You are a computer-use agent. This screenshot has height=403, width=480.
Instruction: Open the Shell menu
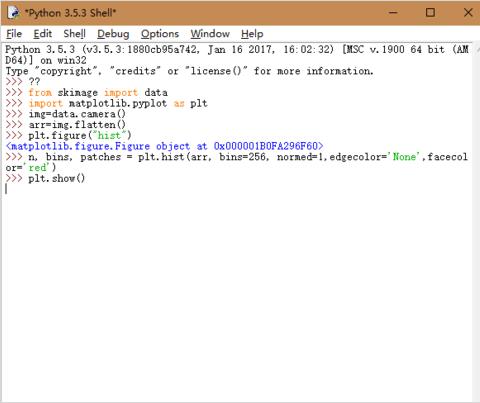click(75, 34)
